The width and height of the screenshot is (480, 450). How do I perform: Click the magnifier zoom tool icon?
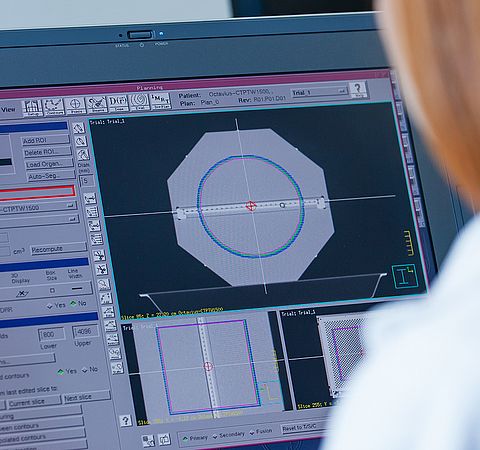click(103, 284)
